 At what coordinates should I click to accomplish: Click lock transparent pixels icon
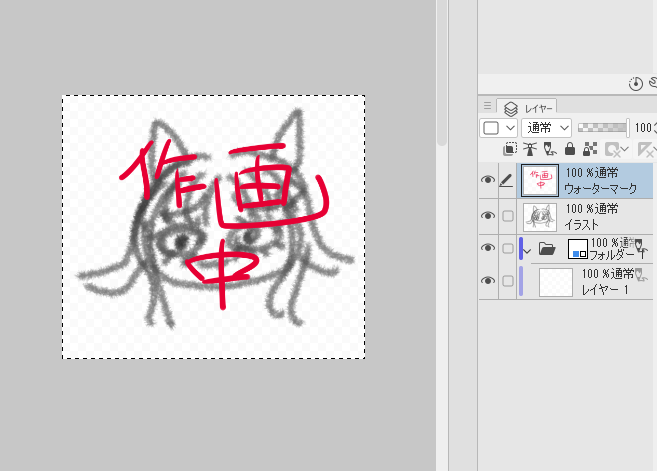[590, 149]
